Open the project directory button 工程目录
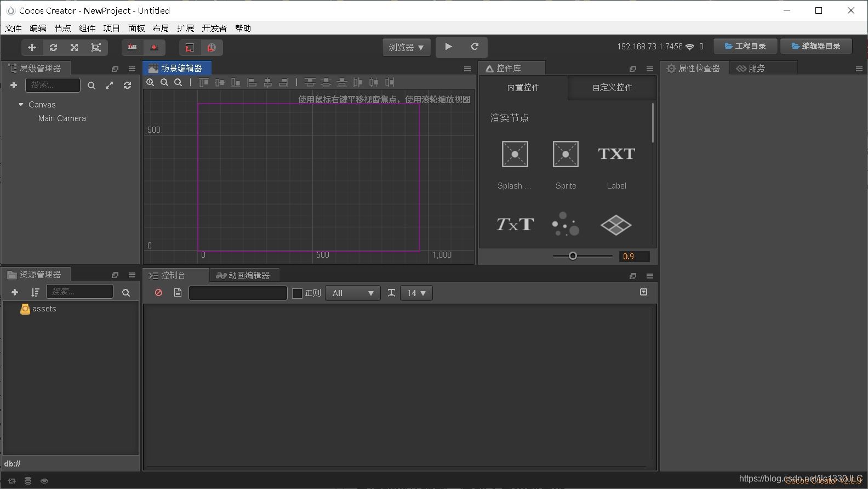Image resolution: width=868 pixels, height=489 pixels. click(745, 46)
